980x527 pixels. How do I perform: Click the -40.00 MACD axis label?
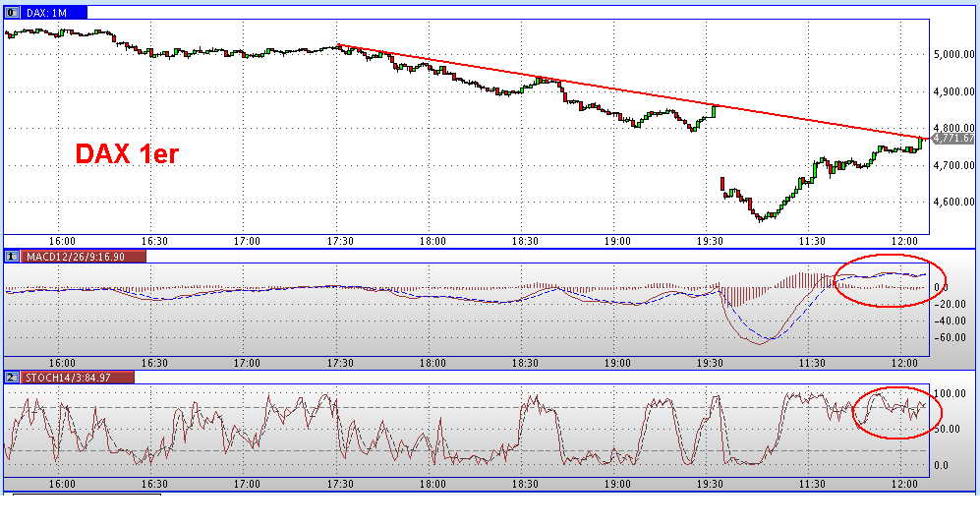pos(949,321)
